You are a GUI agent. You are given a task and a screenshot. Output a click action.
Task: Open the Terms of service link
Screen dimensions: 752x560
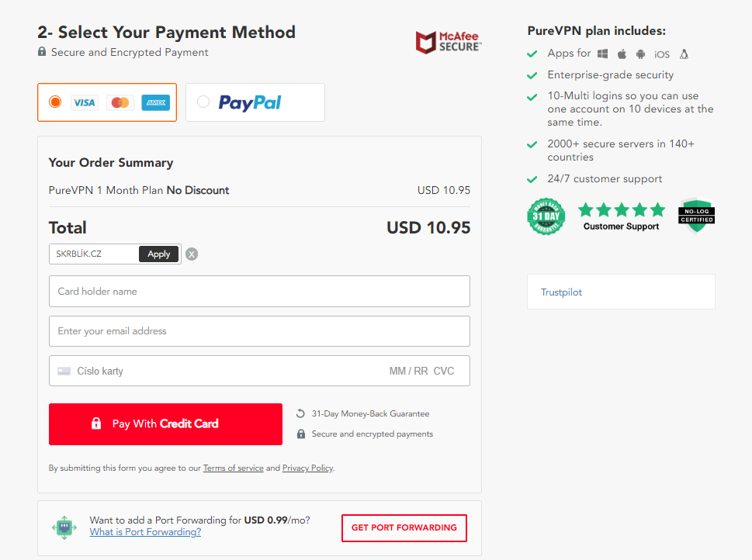point(233,468)
